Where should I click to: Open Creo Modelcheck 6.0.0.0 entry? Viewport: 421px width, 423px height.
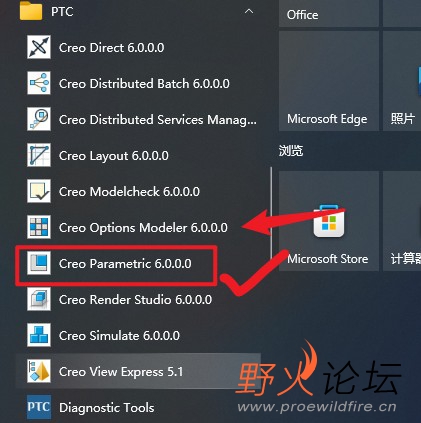tap(138, 191)
